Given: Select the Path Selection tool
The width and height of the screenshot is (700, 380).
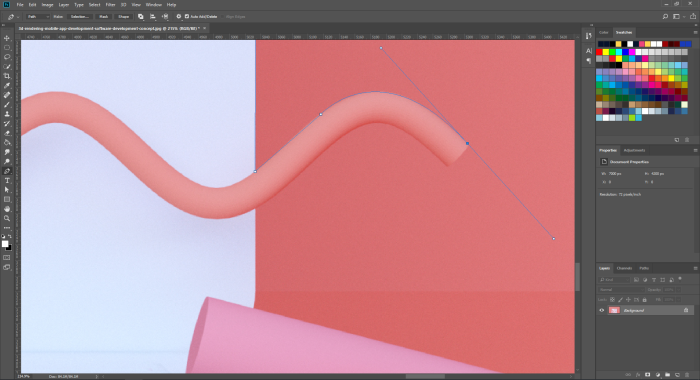Looking at the screenshot, I should [x=7, y=190].
